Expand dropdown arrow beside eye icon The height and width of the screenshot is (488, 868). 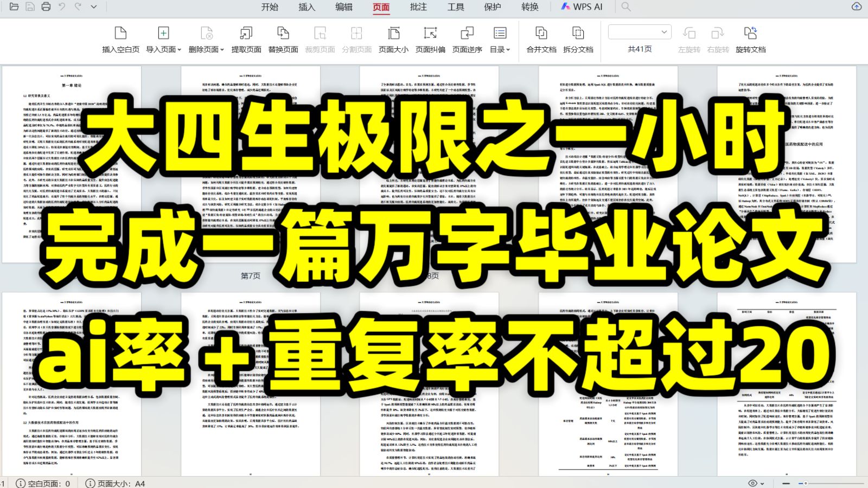click(x=762, y=484)
